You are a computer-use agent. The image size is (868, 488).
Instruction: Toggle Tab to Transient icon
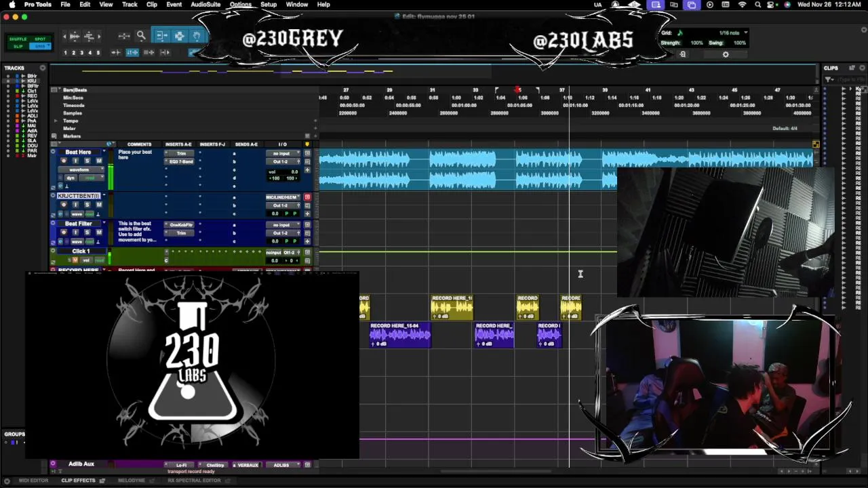coord(117,52)
